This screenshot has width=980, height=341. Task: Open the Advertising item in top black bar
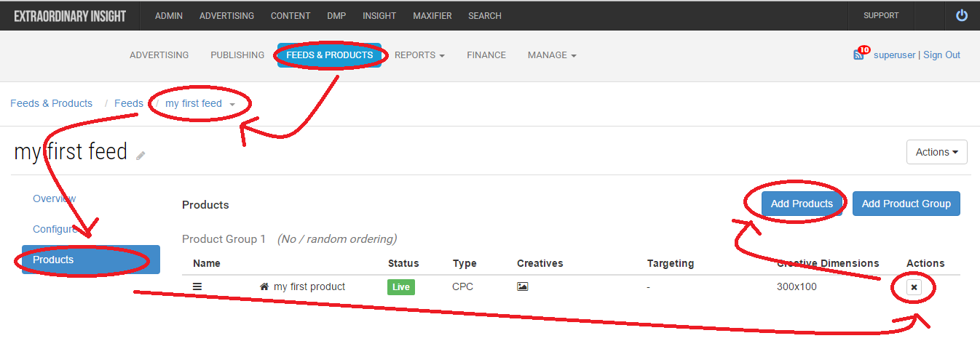click(226, 15)
